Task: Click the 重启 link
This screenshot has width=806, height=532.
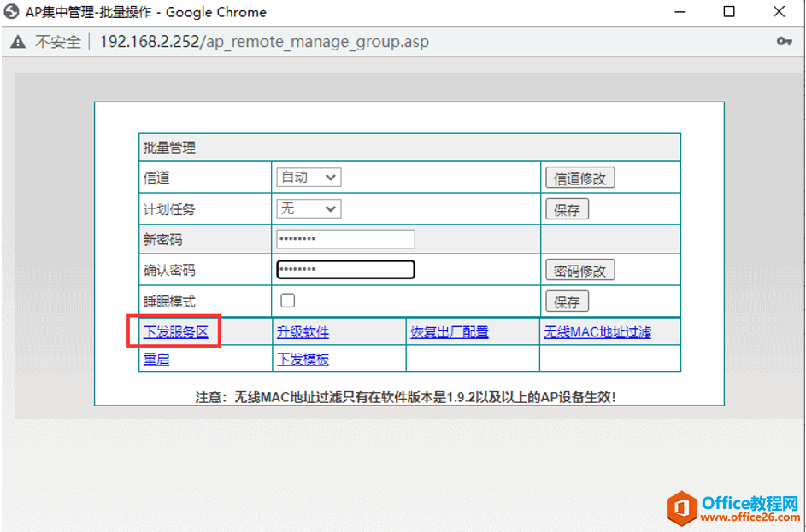Action: [x=156, y=359]
